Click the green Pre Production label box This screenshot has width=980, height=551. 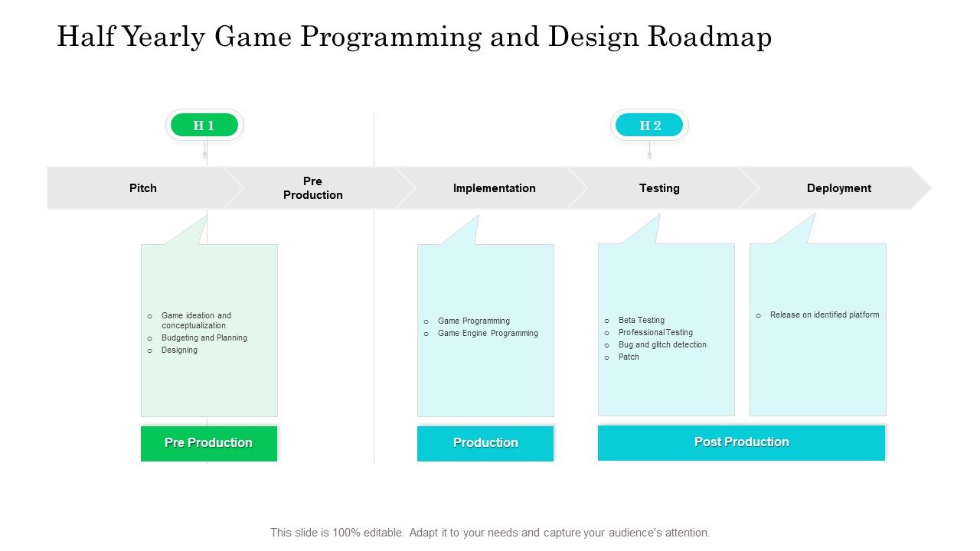point(209,443)
